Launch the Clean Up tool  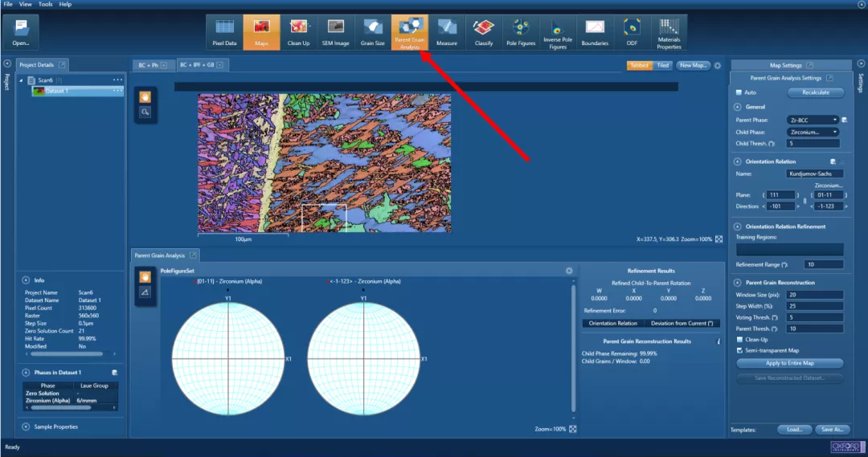click(298, 32)
